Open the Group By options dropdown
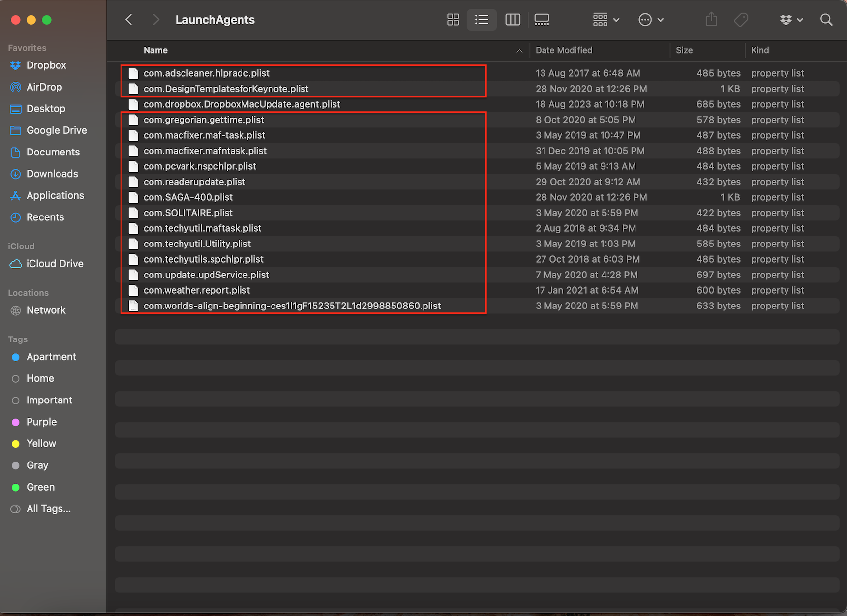Screen dimensions: 847x616 (606, 20)
